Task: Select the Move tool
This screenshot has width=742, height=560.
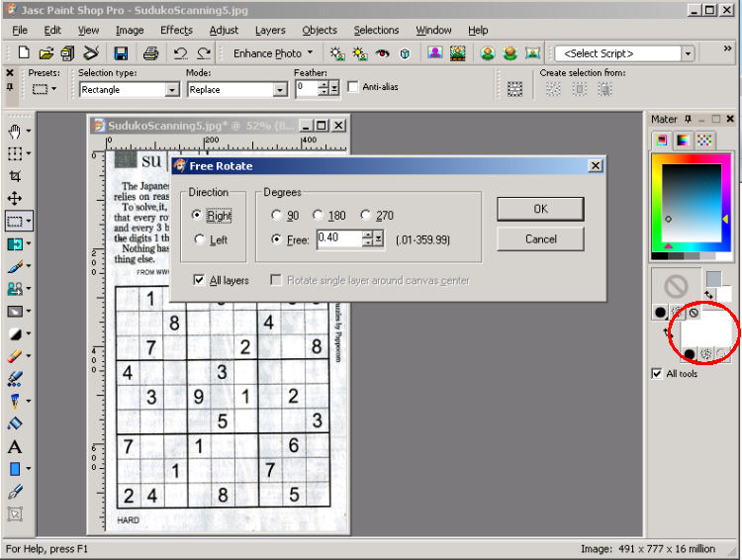Action: pos(14,199)
